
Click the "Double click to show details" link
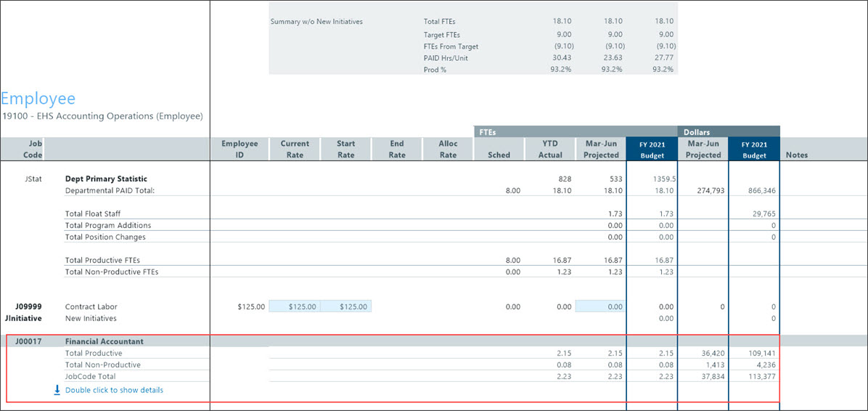point(114,390)
